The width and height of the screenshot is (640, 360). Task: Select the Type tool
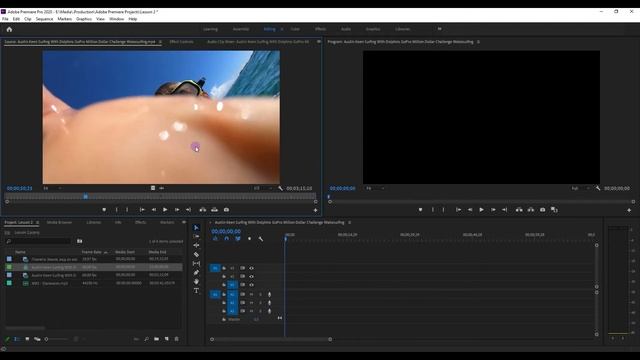pyautogui.click(x=196, y=291)
